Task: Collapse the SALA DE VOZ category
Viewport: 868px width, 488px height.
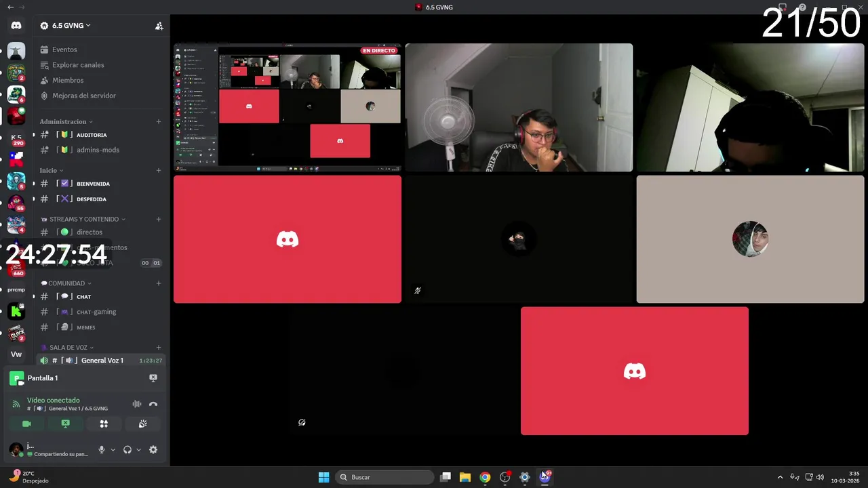Action: (67, 348)
